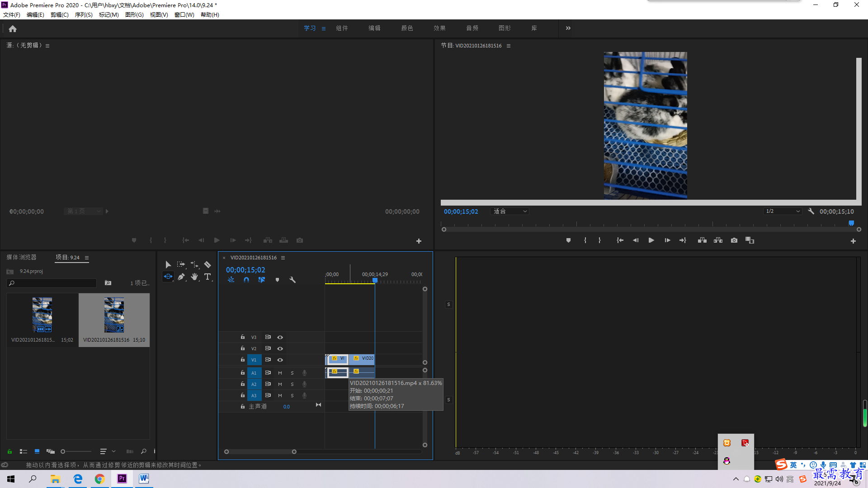This screenshot has height=488, width=868.
Task: Click Extract button in program monitor
Action: 718,240
